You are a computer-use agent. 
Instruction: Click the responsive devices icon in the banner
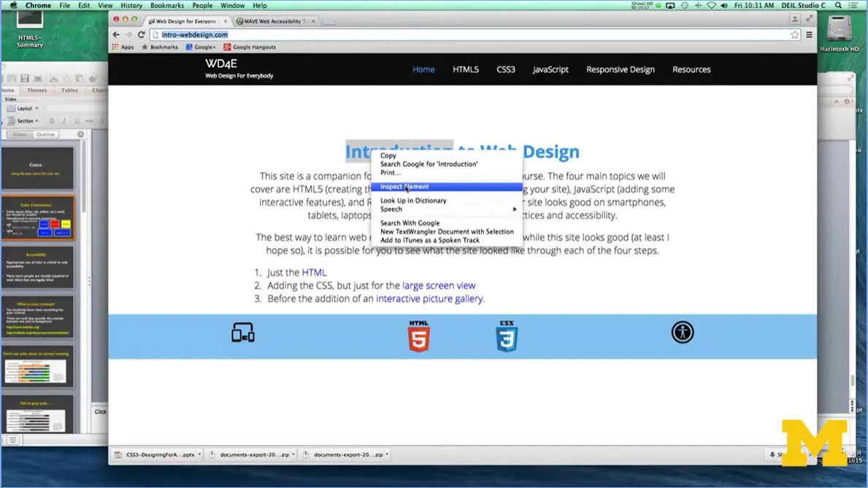(242, 332)
